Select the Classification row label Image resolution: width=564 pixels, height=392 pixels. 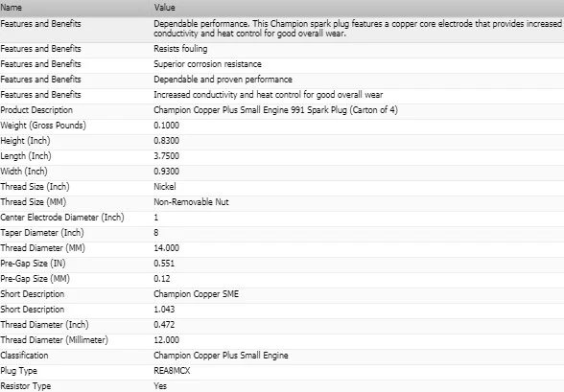[x=24, y=356]
